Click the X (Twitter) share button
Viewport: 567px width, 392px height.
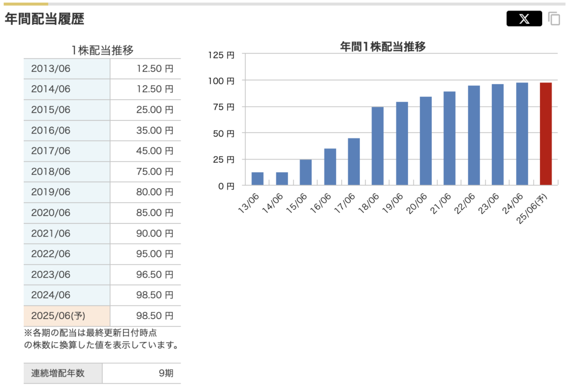coord(524,19)
